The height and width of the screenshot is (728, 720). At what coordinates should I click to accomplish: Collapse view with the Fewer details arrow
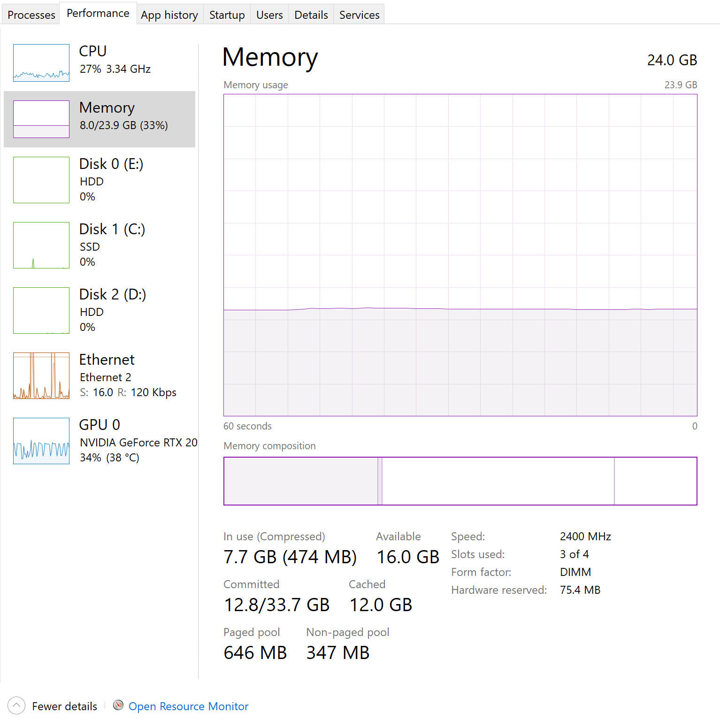pos(16,705)
